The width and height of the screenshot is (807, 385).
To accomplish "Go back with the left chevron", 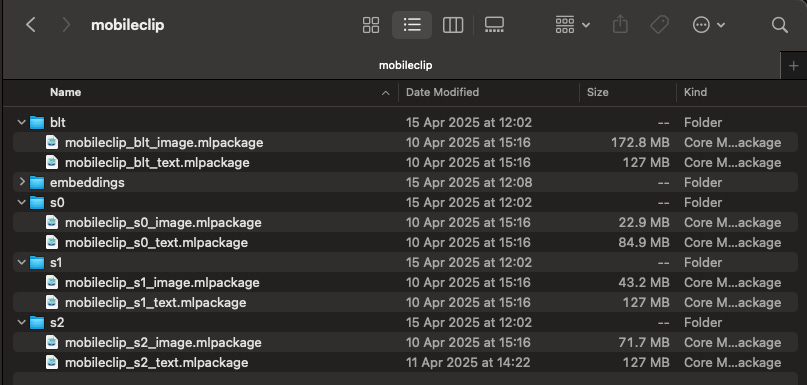I will 31,25.
